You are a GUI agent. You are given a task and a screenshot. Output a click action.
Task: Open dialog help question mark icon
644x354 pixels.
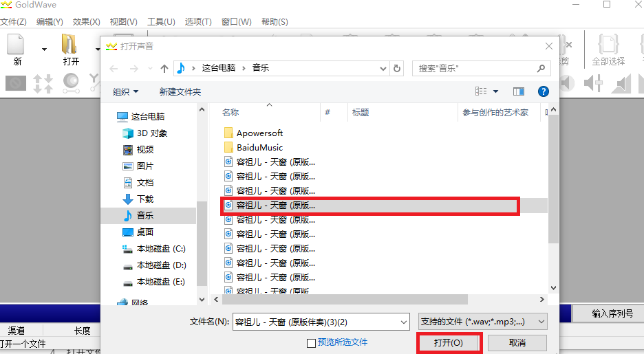(x=544, y=91)
